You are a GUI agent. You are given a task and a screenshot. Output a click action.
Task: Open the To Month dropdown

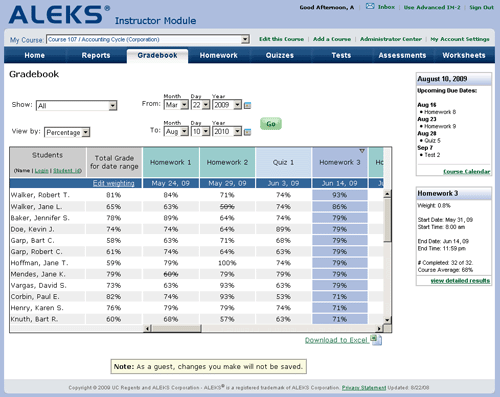176,131
